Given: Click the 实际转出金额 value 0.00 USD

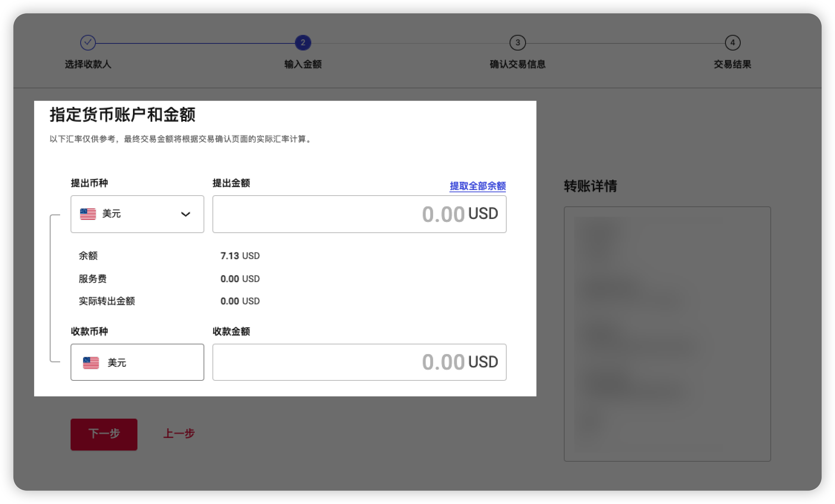Looking at the screenshot, I should 240,301.
